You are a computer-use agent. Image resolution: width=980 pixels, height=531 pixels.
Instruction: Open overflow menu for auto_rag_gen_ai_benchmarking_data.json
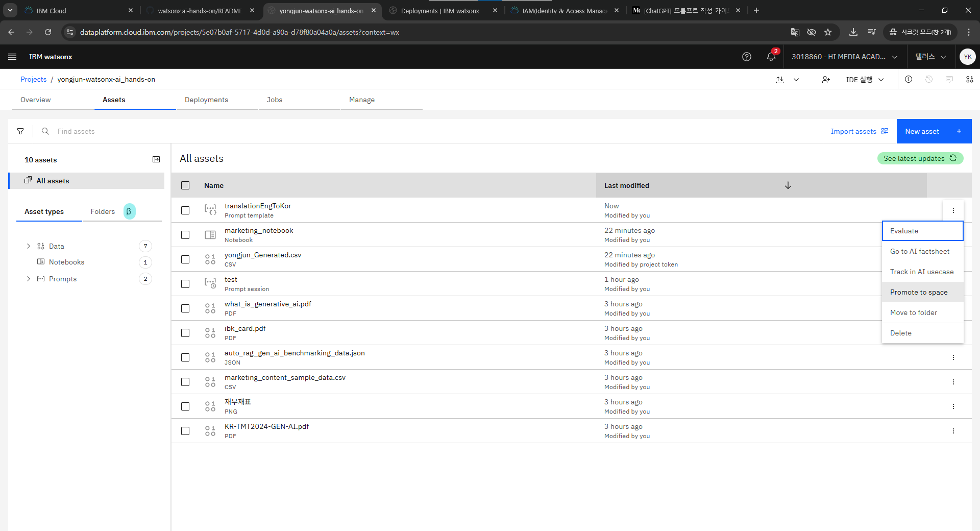point(953,357)
